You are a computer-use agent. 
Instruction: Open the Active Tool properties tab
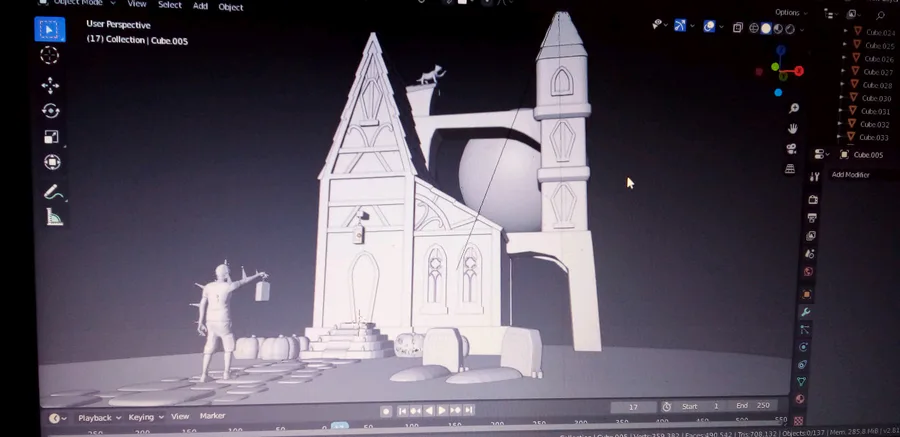pyautogui.click(x=814, y=177)
